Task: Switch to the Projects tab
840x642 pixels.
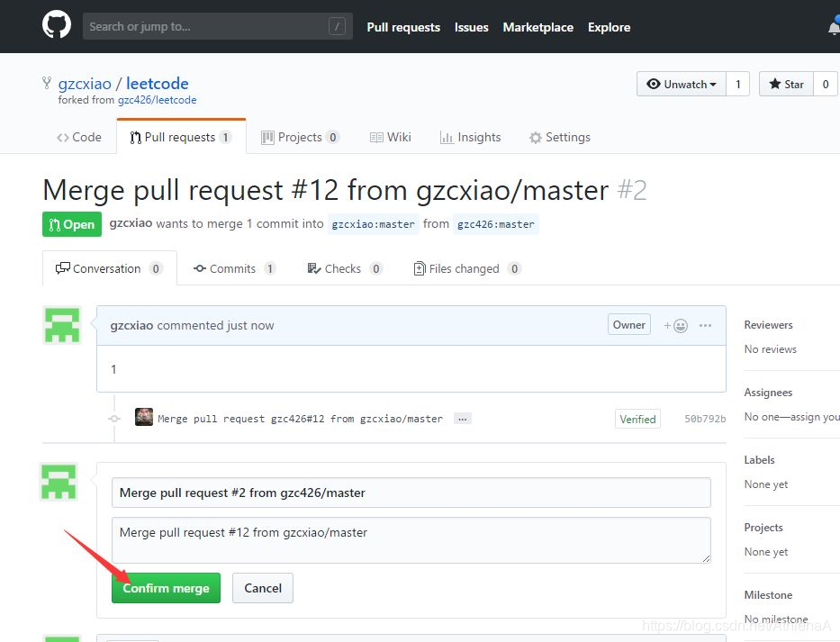Action: coord(300,137)
